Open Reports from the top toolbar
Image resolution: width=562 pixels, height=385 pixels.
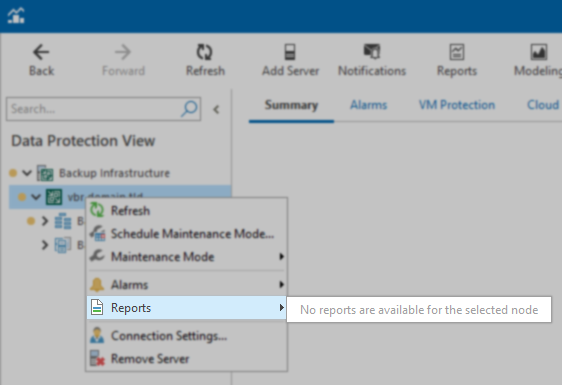click(x=457, y=60)
